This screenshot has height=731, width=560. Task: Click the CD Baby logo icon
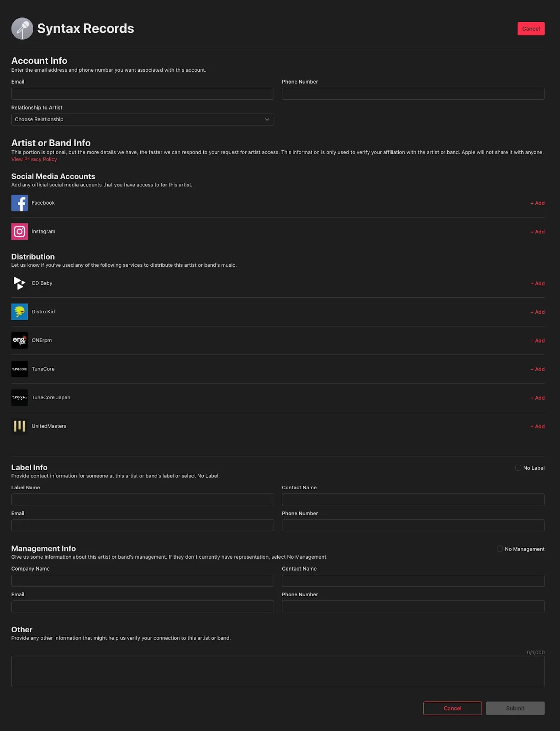click(20, 283)
